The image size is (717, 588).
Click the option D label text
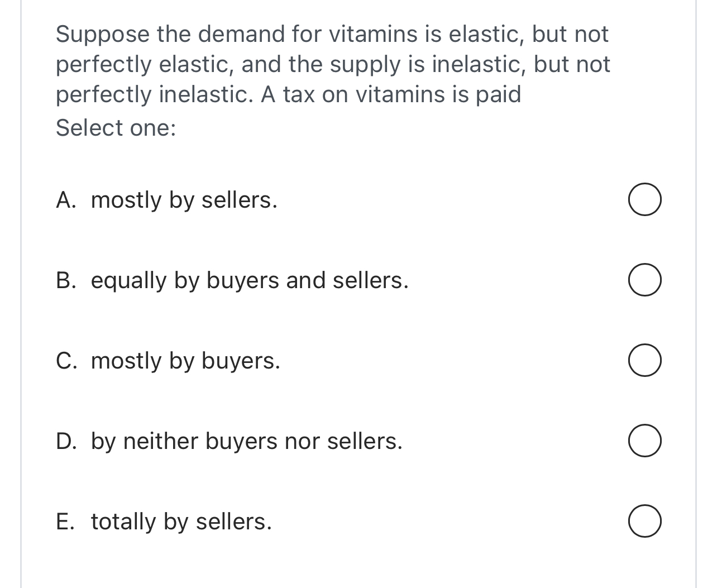coord(229,441)
